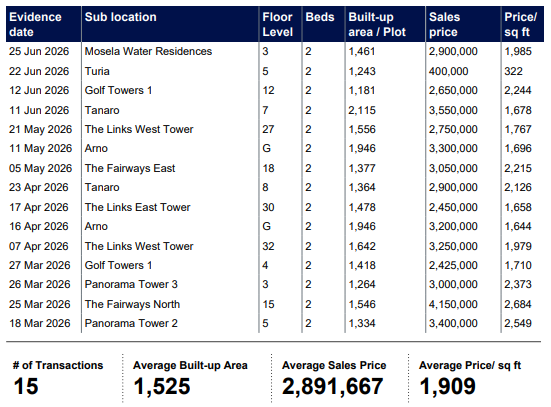Select the 12 Jun 2026 date cell
This screenshot has width=551, height=407.
coord(39,90)
